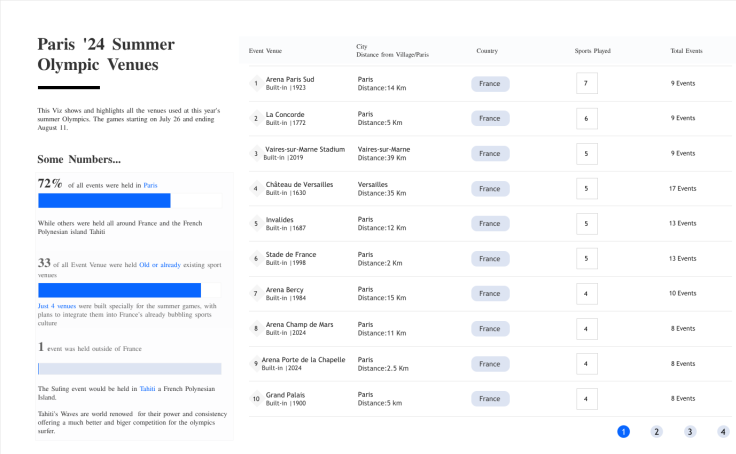This screenshot has height=454, width=736.
Task: Click France badge in the Invalides row
Action: click(x=490, y=224)
